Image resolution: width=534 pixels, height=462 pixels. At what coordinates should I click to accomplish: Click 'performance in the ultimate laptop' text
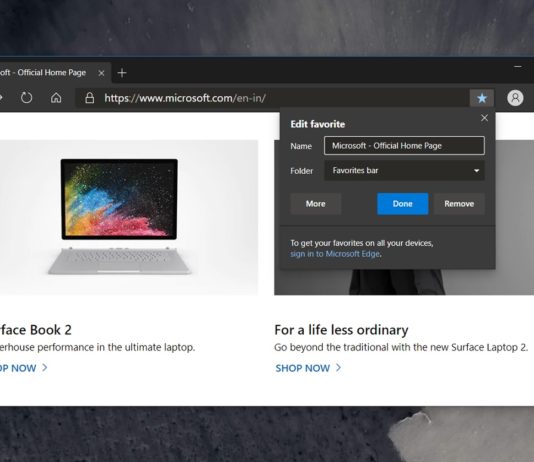click(x=116, y=347)
